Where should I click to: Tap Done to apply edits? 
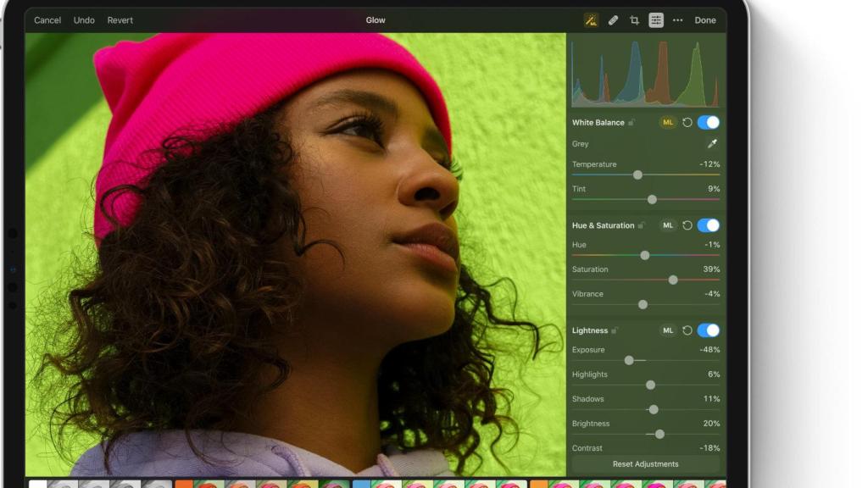click(704, 19)
